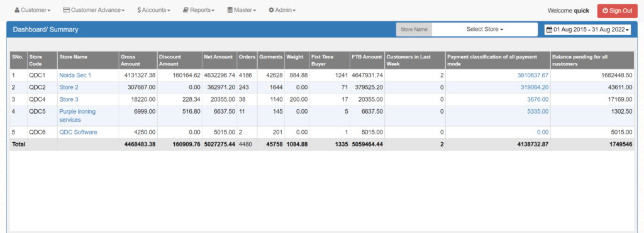The image size is (644, 233).
Task: Click Balance pending for all customers header
Action: coord(592,60)
